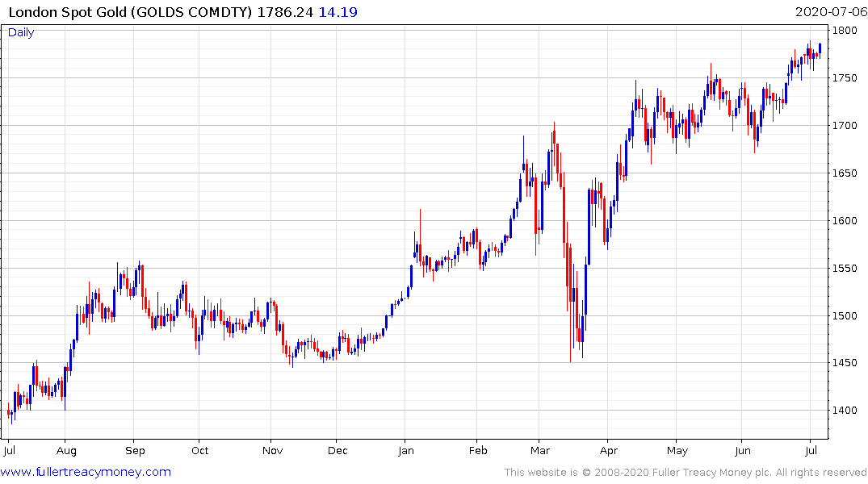Screen dimensions: 868x484
Task: Click the Jun month axis label
Action: 743,451
